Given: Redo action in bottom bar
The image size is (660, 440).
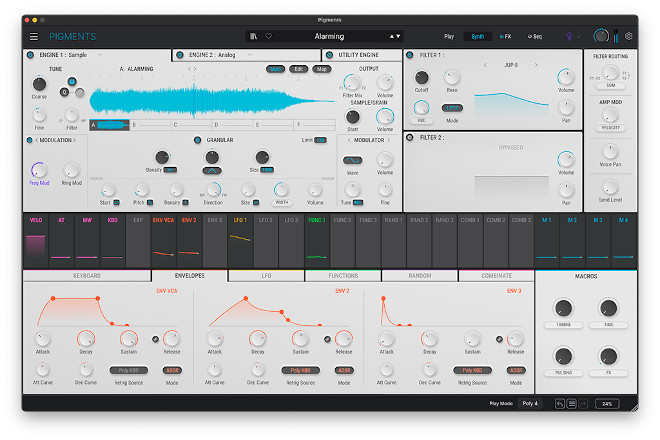Looking at the screenshot, I should (583, 404).
